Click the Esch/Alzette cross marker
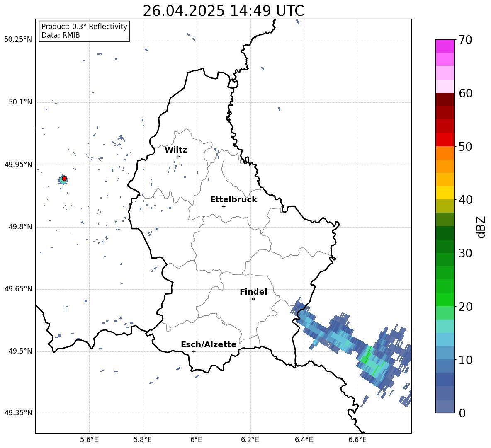491x448 pixels. coord(194,351)
